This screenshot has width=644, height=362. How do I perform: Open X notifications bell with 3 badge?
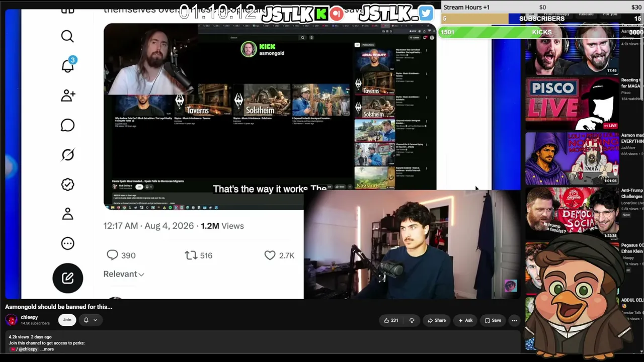(68, 65)
